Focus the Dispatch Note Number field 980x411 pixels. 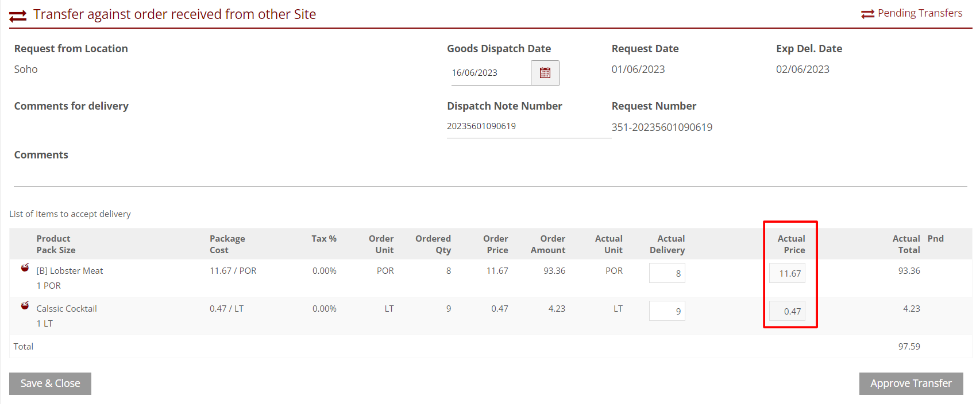point(528,126)
